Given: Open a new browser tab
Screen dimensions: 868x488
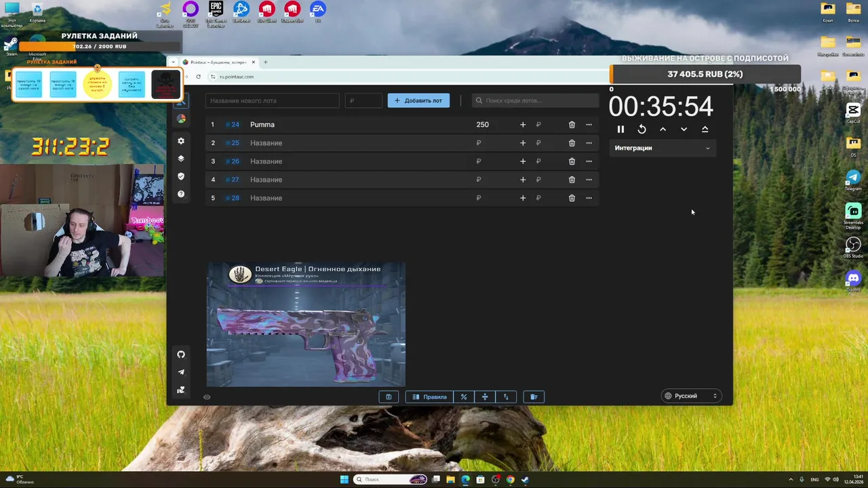Looking at the screenshot, I should click(x=265, y=62).
